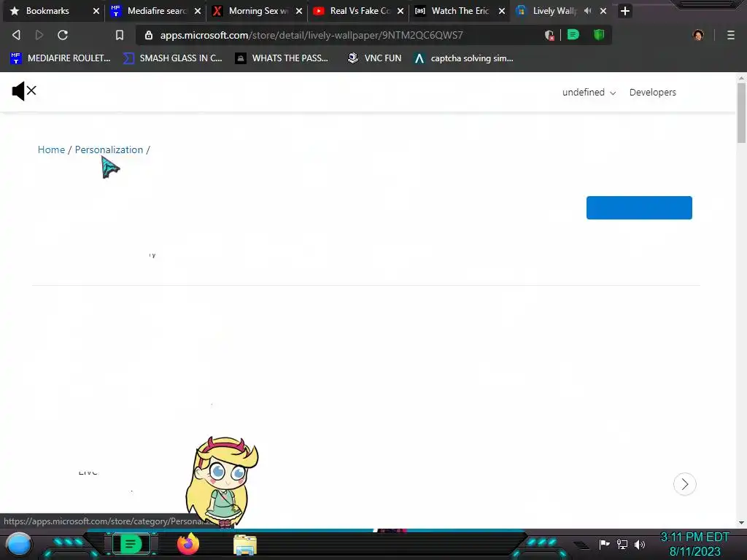Open WHATS THE PASS... bookmark
The width and height of the screenshot is (747, 560).
point(282,58)
